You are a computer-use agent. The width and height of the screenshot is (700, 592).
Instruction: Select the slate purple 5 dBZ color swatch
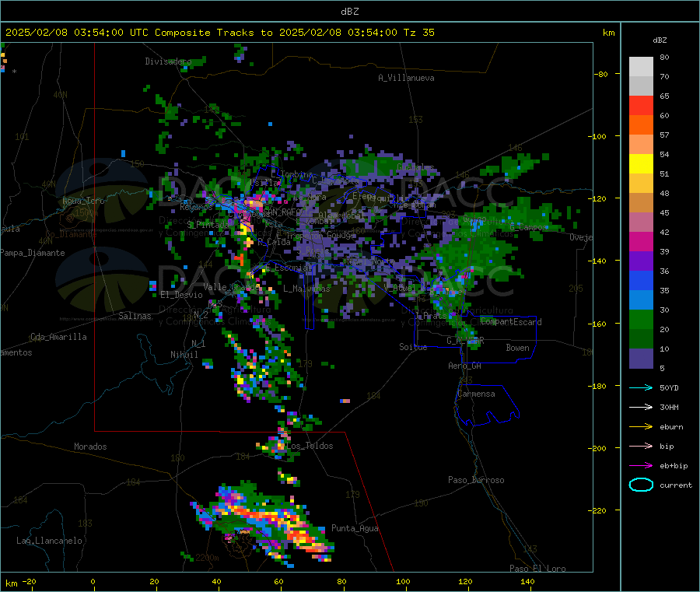pyautogui.click(x=641, y=359)
